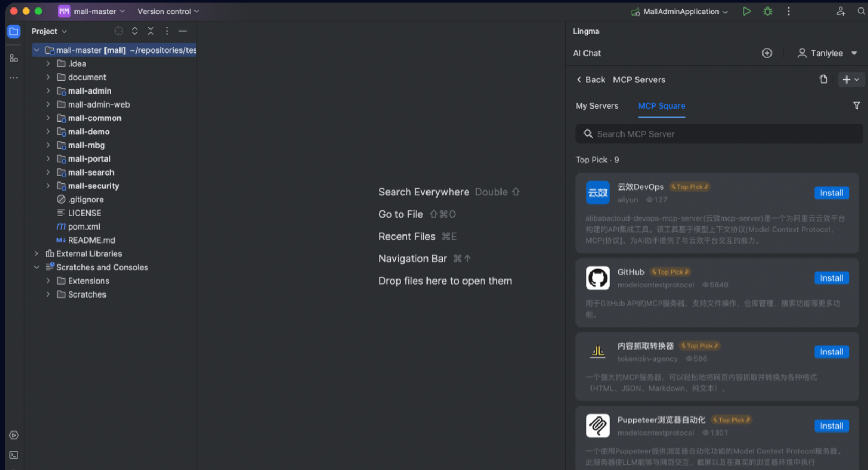Image resolution: width=868 pixels, height=470 pixels.
Task: Open the Terminal tool window icon
Action: (14, 455)
